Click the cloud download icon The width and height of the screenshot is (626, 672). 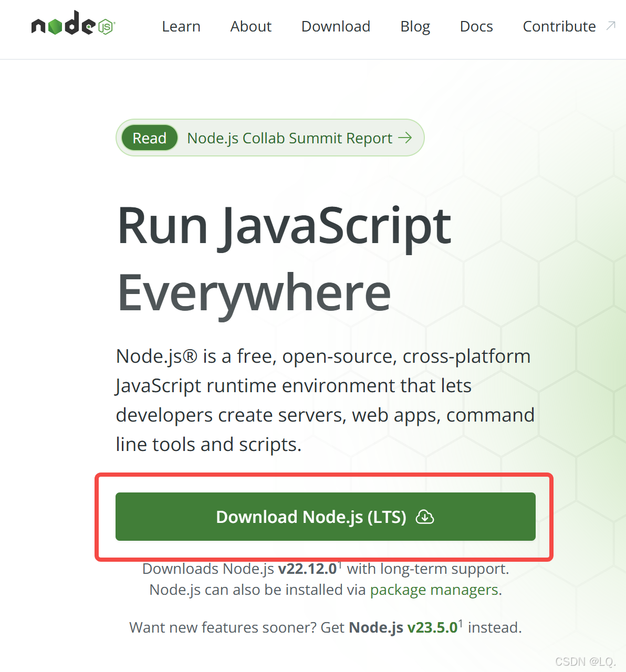[x=425, y=517]
